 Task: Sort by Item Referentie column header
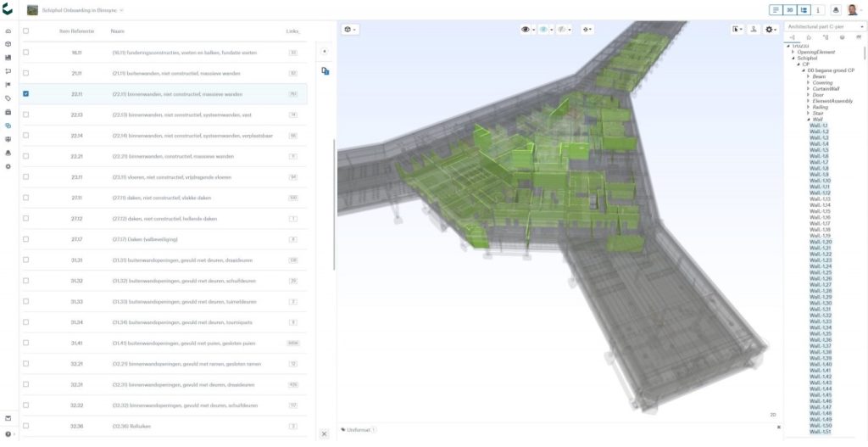pyautogui.click(x=77, y=31)
